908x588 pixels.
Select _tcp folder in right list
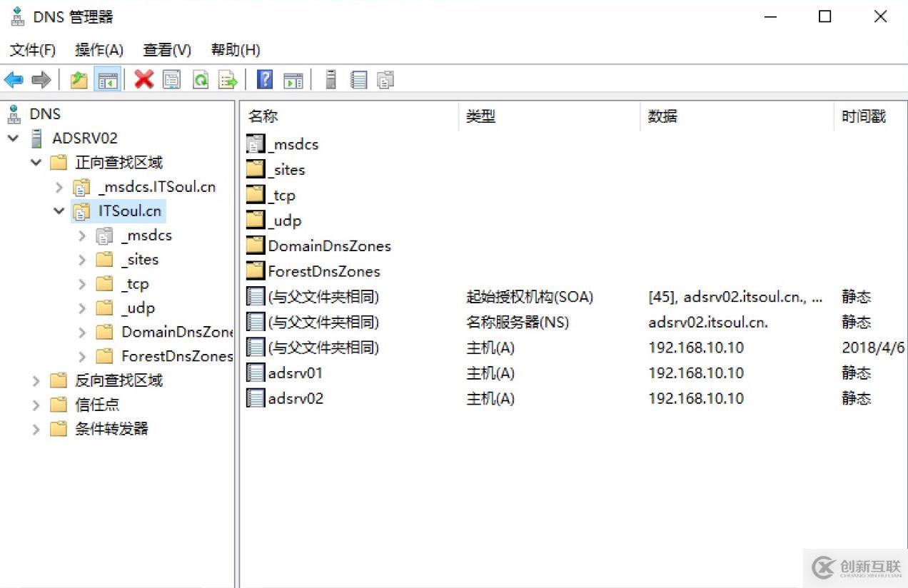[x=256, y=195]
